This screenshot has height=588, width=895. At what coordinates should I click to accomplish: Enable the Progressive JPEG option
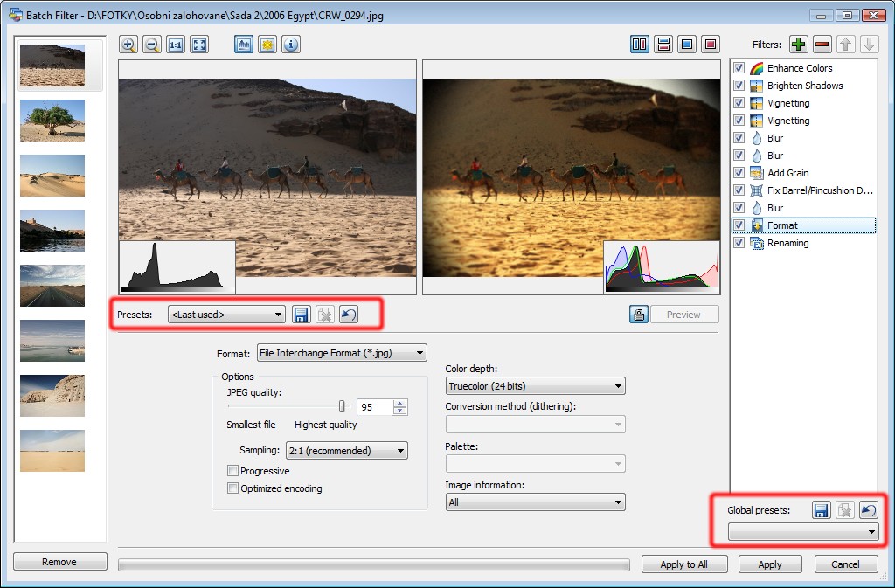(x=232, y=471)
